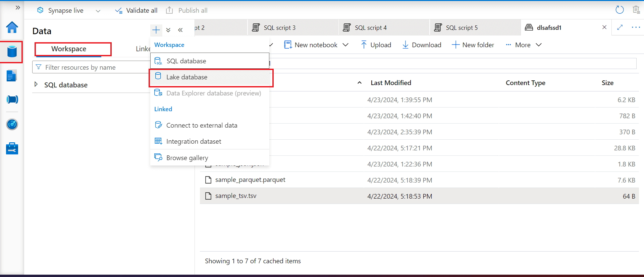644x277 pixels.
Task: Open the Manage hub toolbox icon
Action: coord(12,148)
